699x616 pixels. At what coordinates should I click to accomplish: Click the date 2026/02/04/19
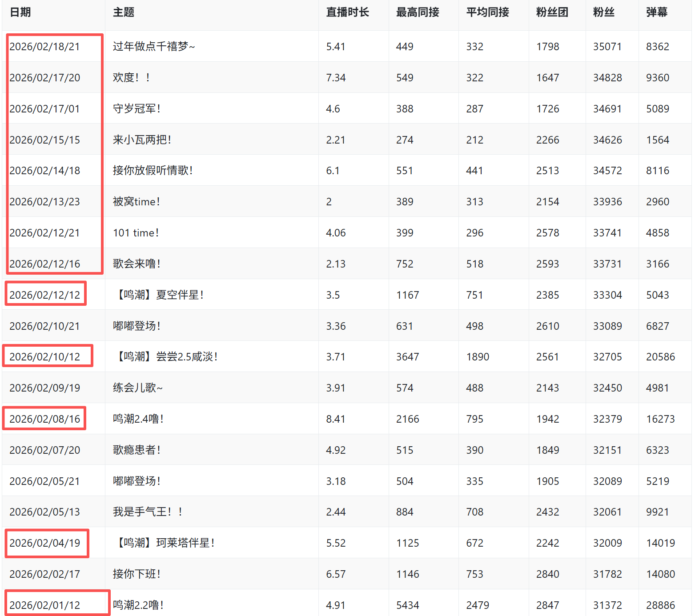[x=44, y=543]
